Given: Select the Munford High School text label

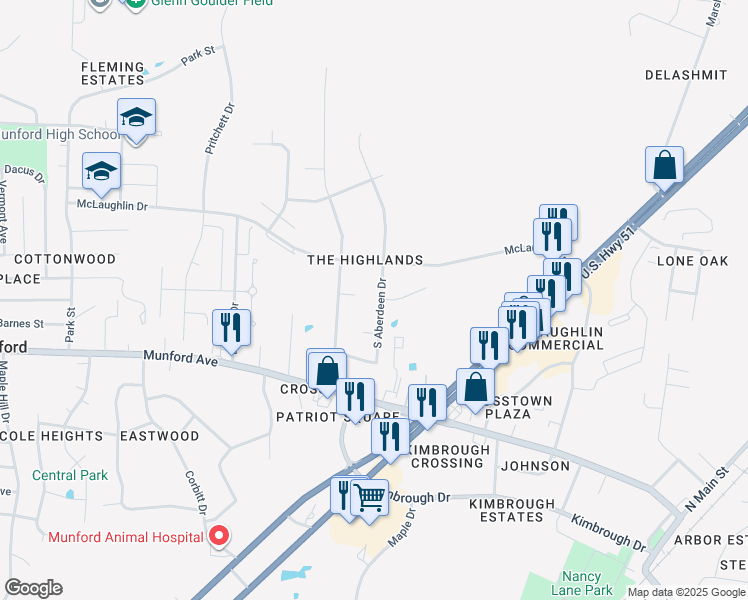Looking at the screenshot, I should coord(60,134).
